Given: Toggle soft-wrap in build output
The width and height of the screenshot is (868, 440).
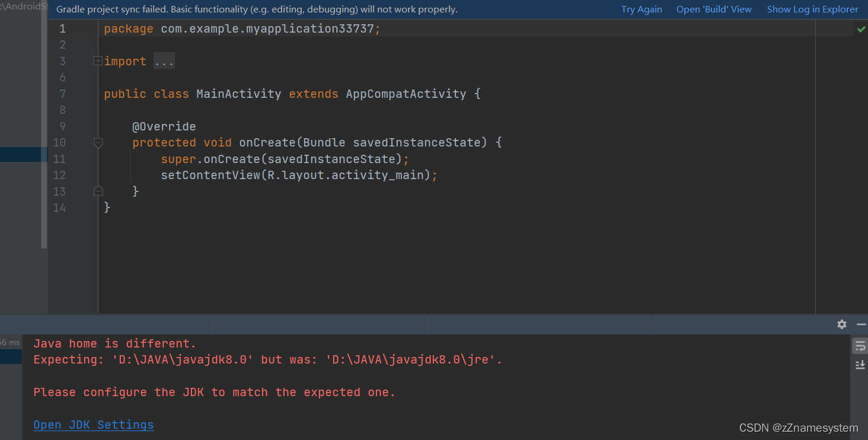Looking at the screenshot, I should coord(860,346).
